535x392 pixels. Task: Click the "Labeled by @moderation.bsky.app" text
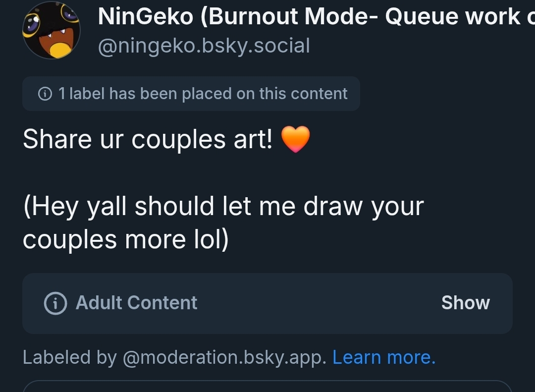pos(174,357)
